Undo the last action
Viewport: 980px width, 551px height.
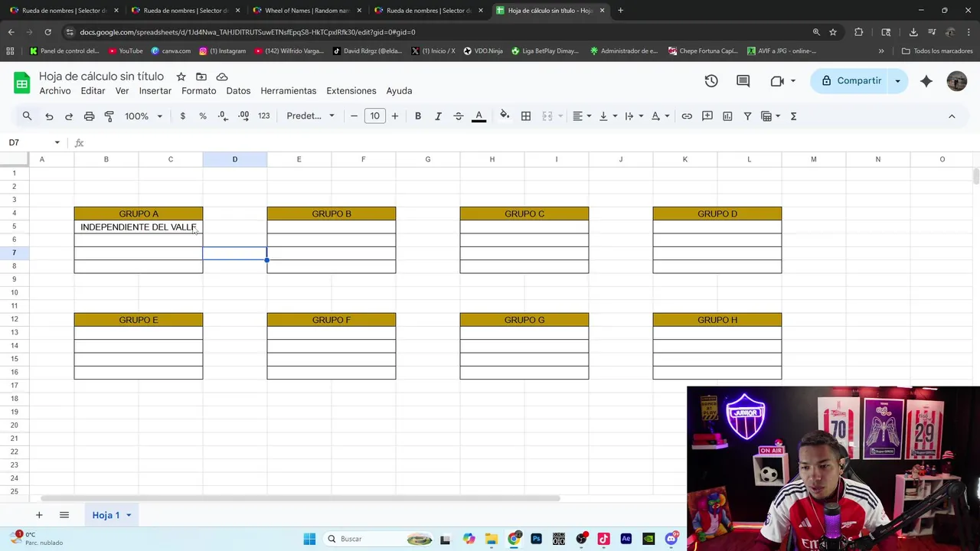coord(49,116)
